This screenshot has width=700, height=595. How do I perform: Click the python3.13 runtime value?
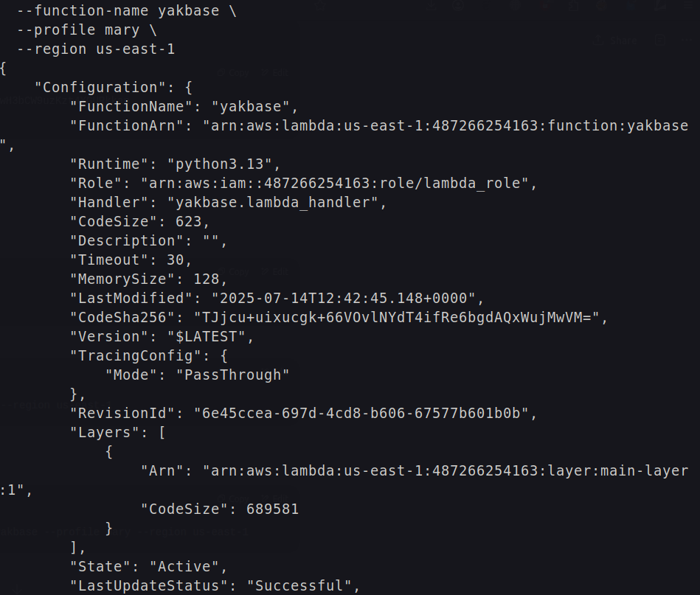click(220, 164)
